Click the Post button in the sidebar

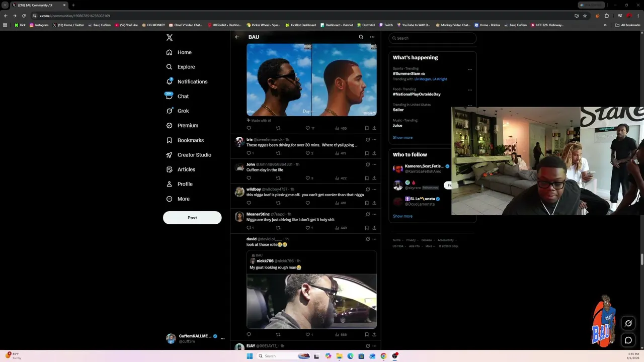(192, 218)
